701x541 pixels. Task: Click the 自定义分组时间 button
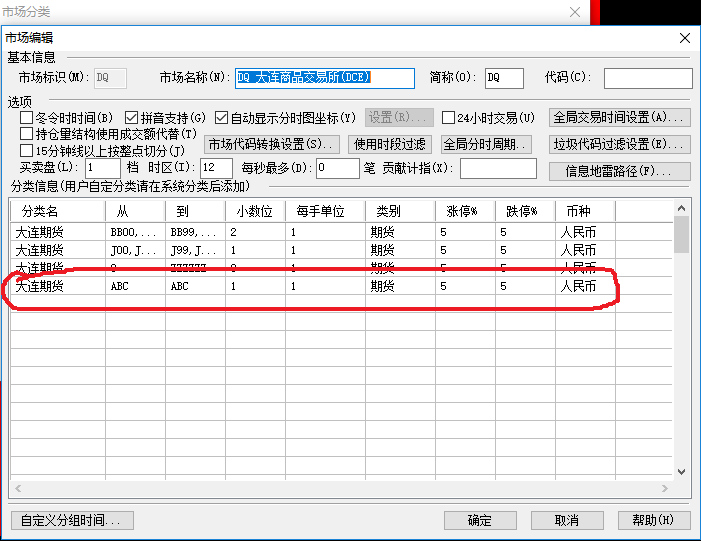pos(72,520)
